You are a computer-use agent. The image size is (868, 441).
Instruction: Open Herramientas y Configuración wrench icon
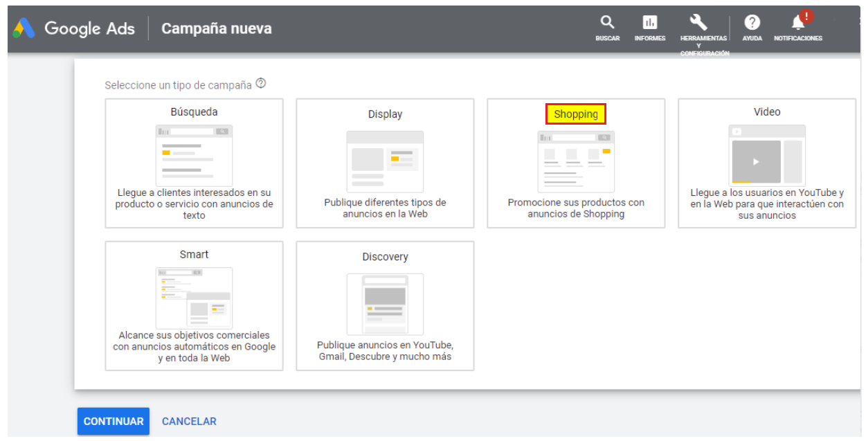click(698, 23)
